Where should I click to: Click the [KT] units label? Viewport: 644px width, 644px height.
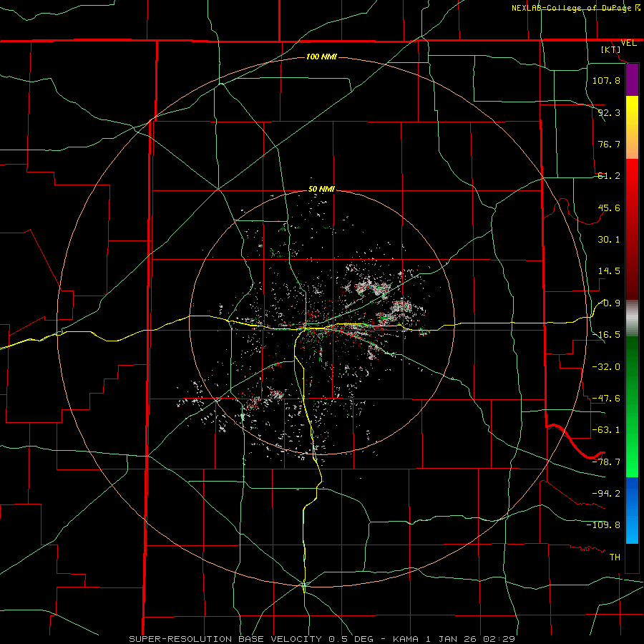611,49
